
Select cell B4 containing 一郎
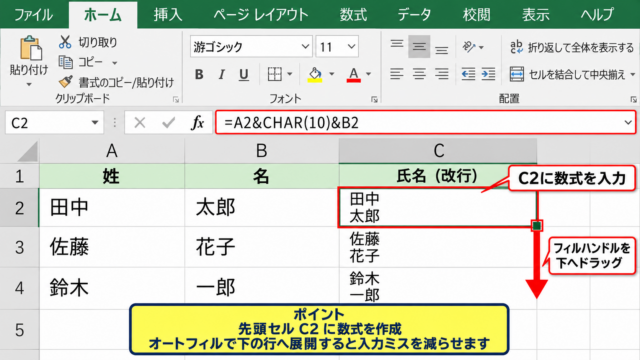click(262, 288)
